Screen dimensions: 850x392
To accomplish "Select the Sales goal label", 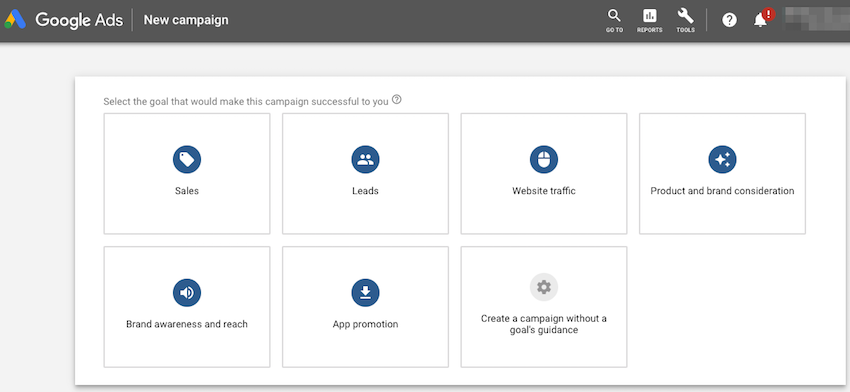I will pos(187,191).
